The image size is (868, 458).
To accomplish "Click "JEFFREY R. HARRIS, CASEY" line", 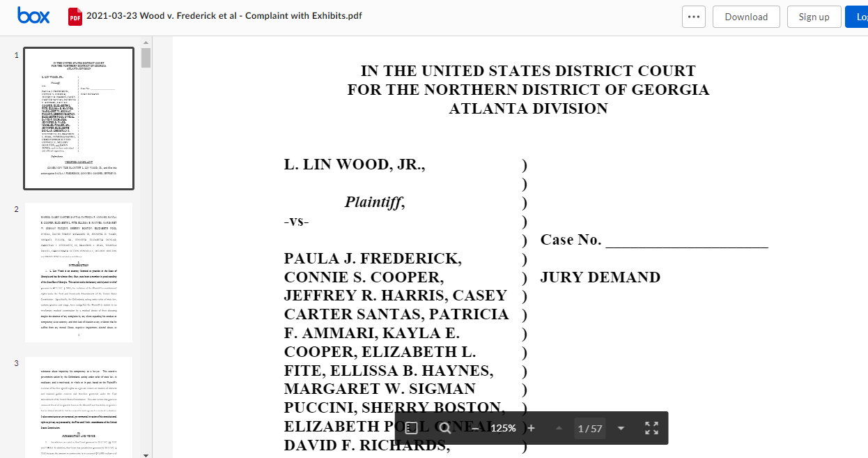I will 395,296.
